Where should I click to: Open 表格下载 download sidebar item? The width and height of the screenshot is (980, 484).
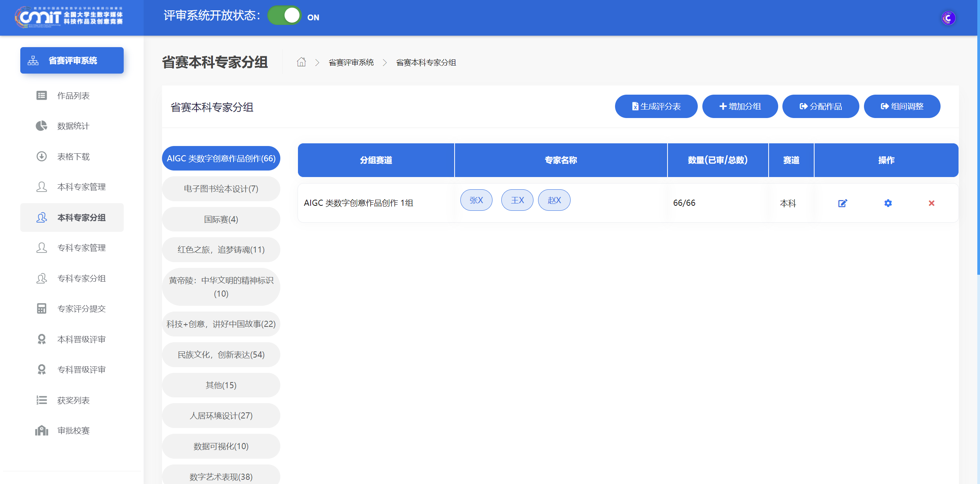pos(73,157)
